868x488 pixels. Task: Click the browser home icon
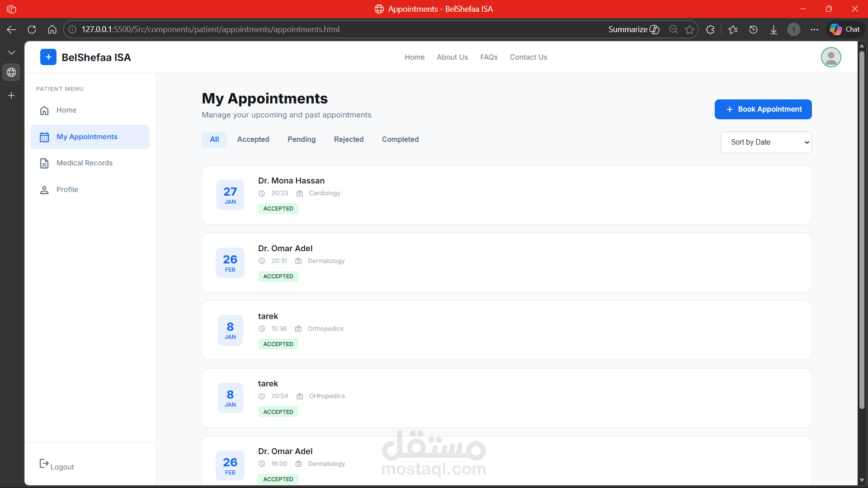tap(52, 29)
